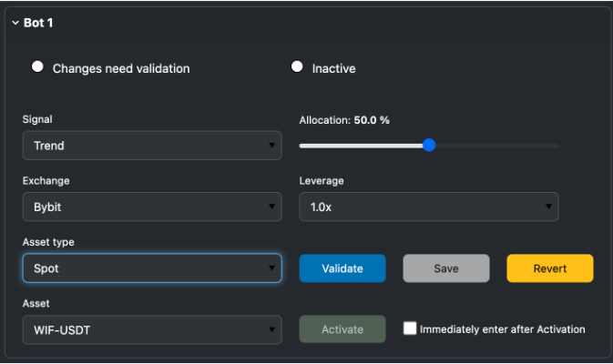Collapse the Bot 1 section chevron
Image resolution: width=613 pixels, height=364 pixels.
pyautogui.click(x=15, y=23)
